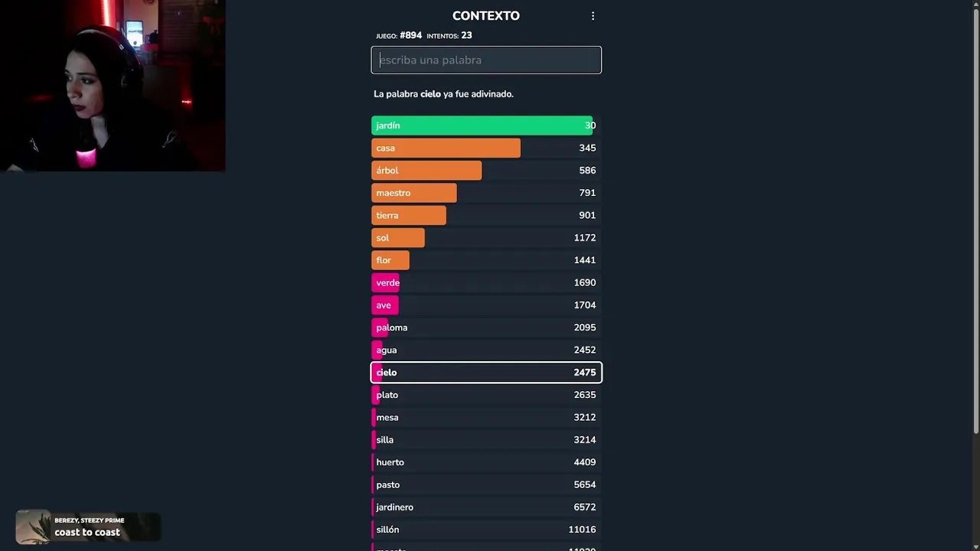Viewport: 980px width, 551px height.
Task: Open the three-dot options menu
Action: pos(593,16)
